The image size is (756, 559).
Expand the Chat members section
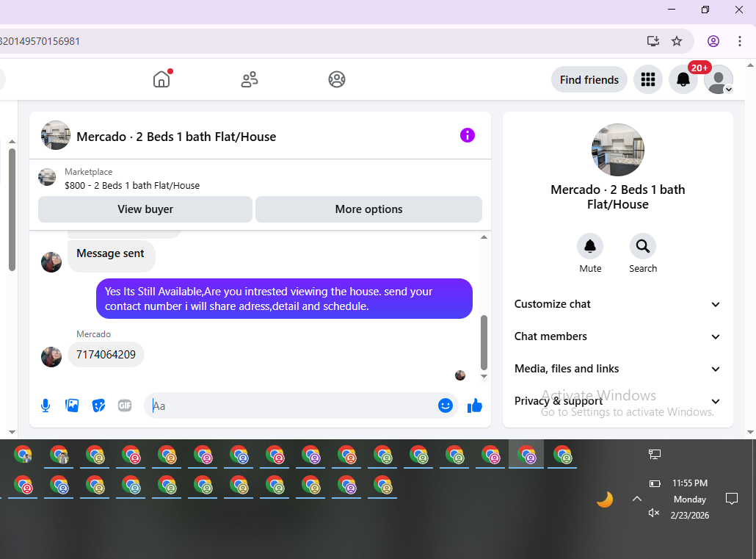point(617,336)
